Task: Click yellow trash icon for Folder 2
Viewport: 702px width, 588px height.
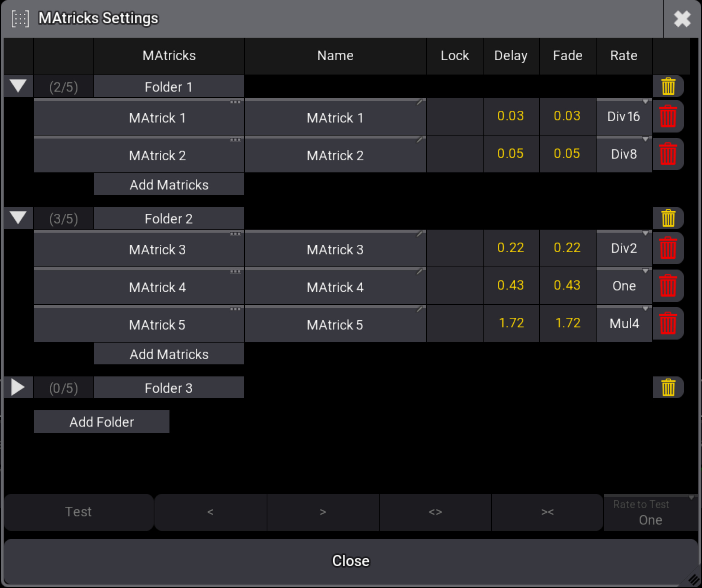Action: point(668,218)
